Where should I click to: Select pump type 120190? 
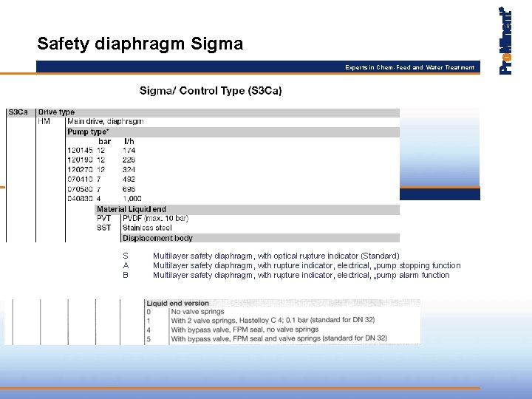pyautogui.click(x=80, y=160)
